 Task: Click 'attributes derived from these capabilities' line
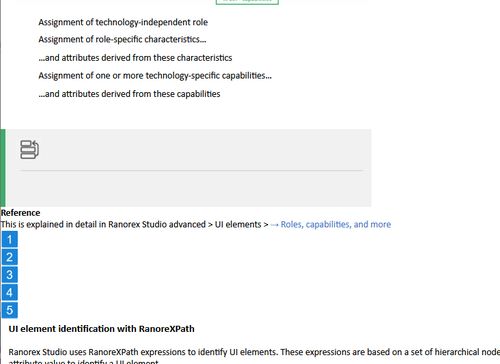coord(129,94)
